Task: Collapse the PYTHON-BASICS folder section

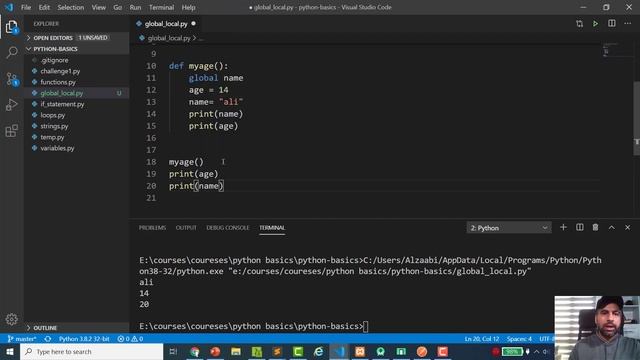Action: point(77,49)
